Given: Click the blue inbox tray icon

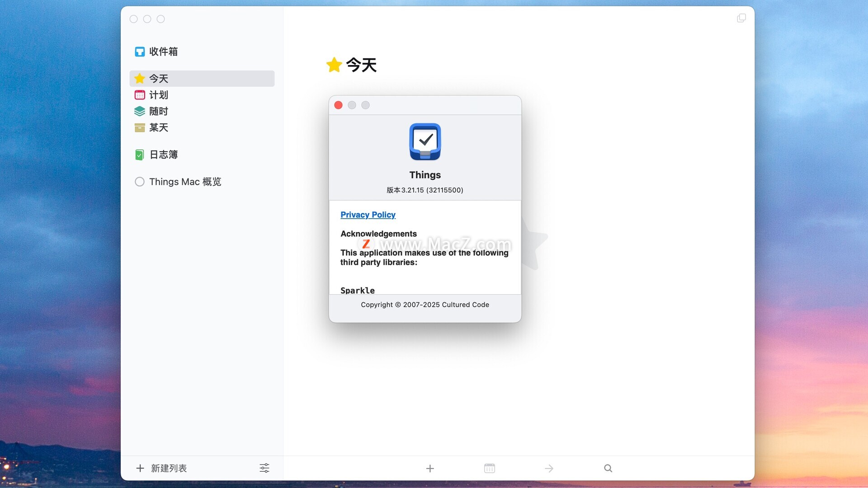Looking at the screenshot, I should point(140,52).
